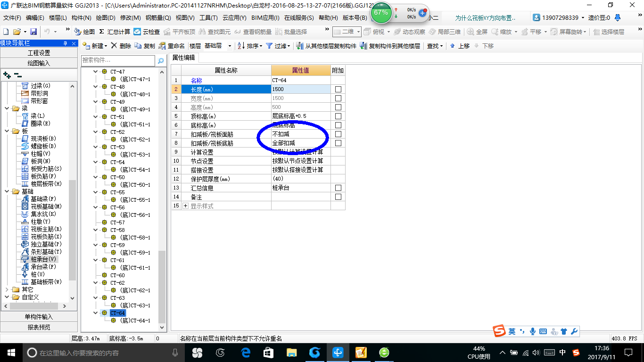Tick the 附加 checkbox for 扣减板/筏板底筋
This screenshot has width=644, height=362.
pyautogui.click(x=338, y=143)
